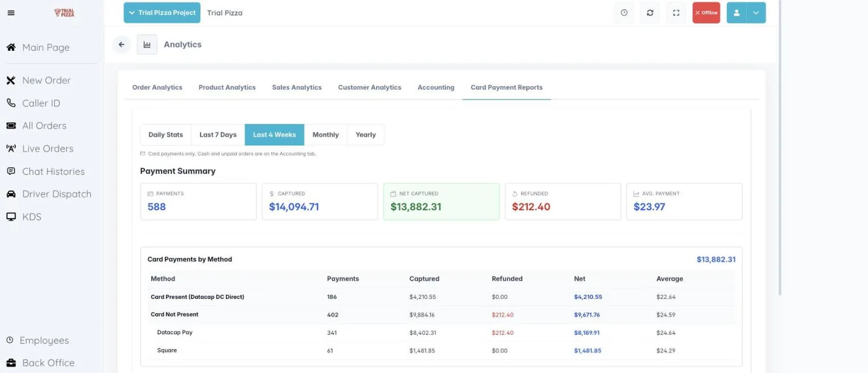Click the Refunded $212.40 card
This screenshot has height=373, width=868.
pos(563,202)
